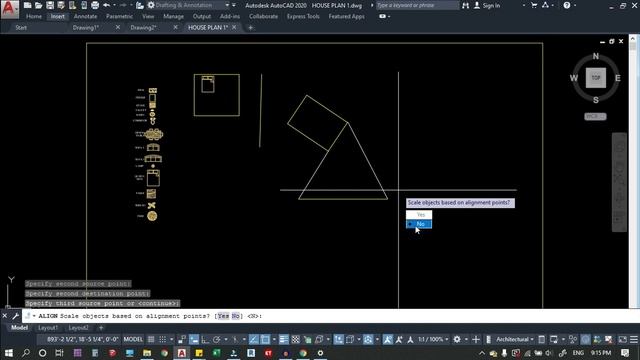640x360 pixels.
Task: Open the annotation scale 1:1 / 100% dropdown
Action: (x=433, y=339)
